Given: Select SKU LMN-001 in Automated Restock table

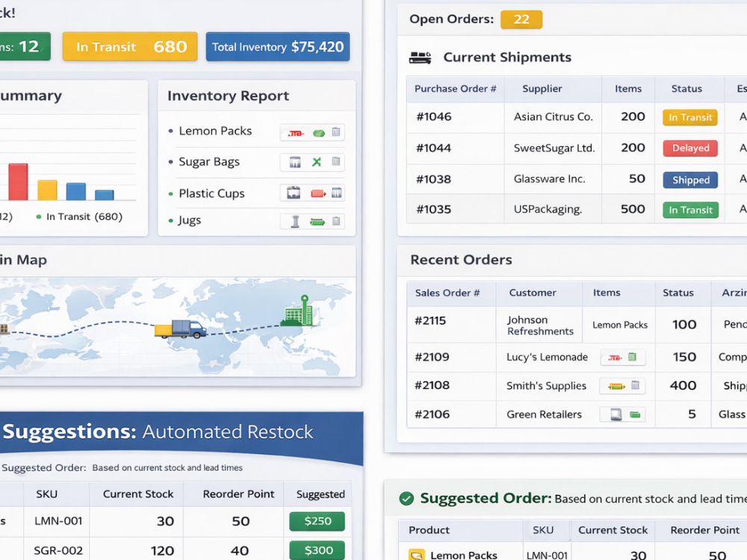Looking at the screenshot, I should [58, 521].
